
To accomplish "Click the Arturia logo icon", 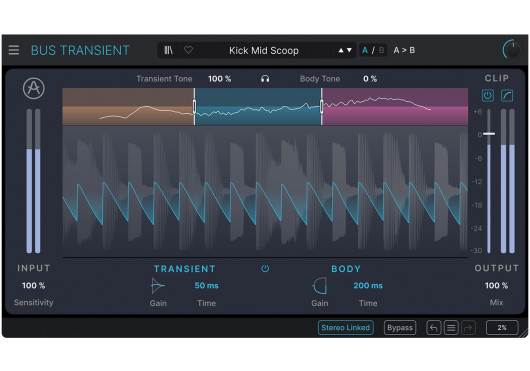I will [33, 89].
